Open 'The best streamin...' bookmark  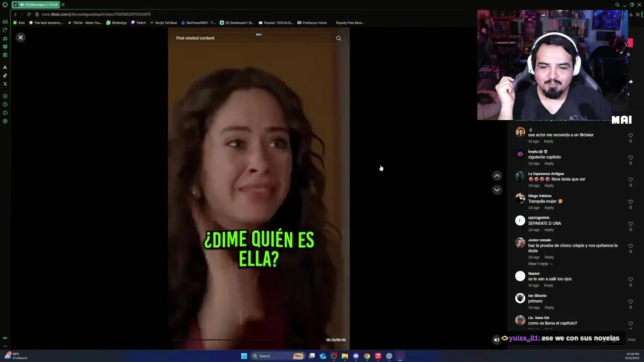tap(46, 23)
